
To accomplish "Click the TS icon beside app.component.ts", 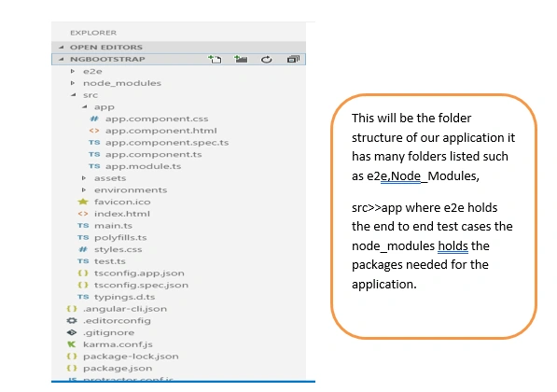I will tap(94, 154).
